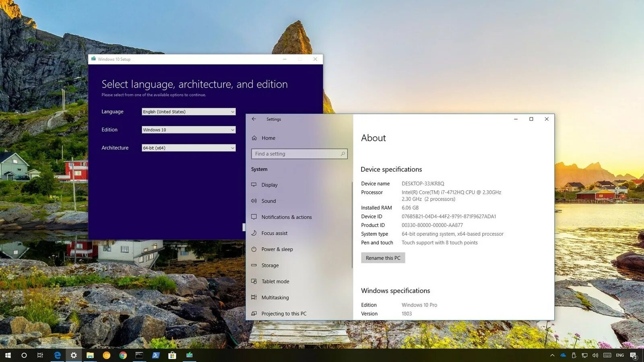The width and height of the screenshot is (644, 362).
Task: Click the Windows 10 Setup title bar icon
Action: [93, 59]
